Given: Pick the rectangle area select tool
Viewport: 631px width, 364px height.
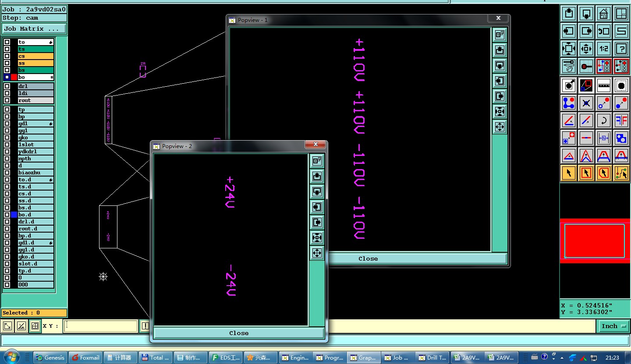Looking at the screenshot, I should coord(586,173).
